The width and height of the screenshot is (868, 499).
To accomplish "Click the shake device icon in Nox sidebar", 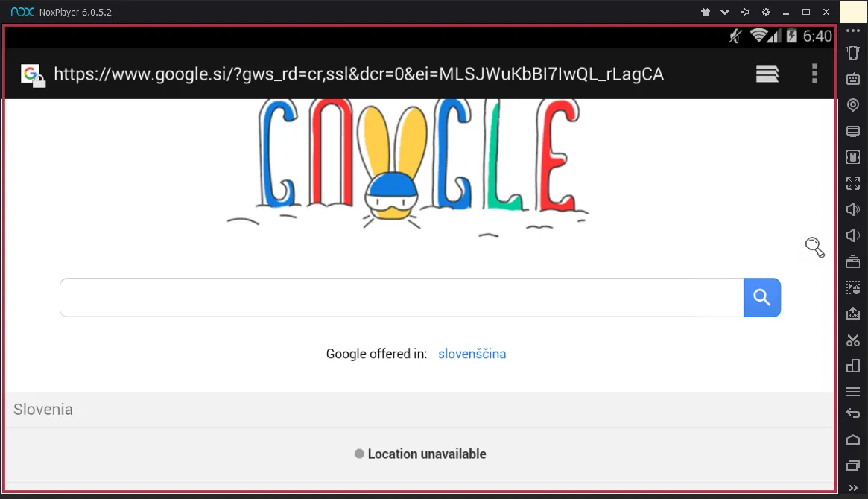I will click(853, 53).
